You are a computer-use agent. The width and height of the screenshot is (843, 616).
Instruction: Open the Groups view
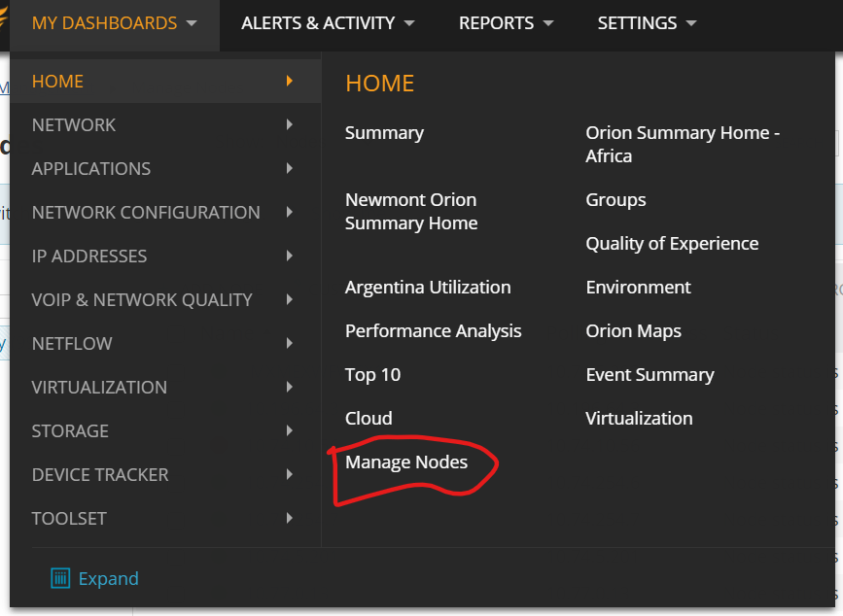(615, 200)
